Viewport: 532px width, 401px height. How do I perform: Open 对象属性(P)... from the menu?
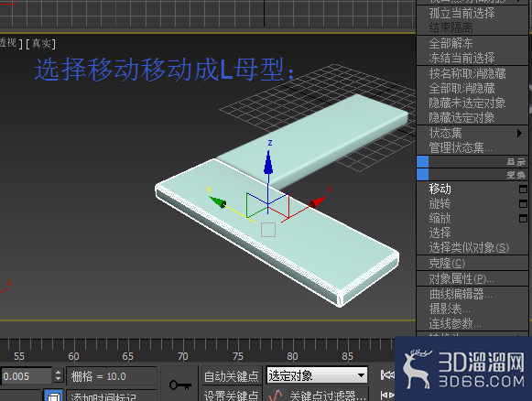point(461,279)
